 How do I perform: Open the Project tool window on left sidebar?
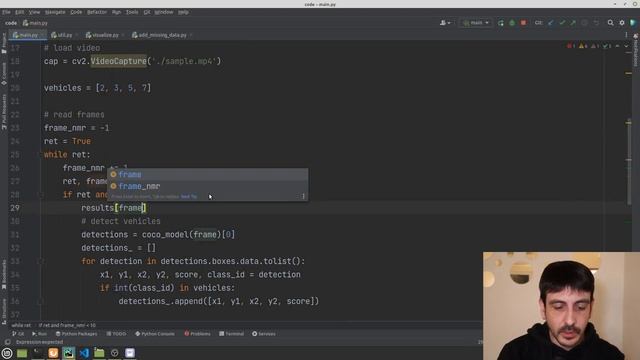[4, 43]
